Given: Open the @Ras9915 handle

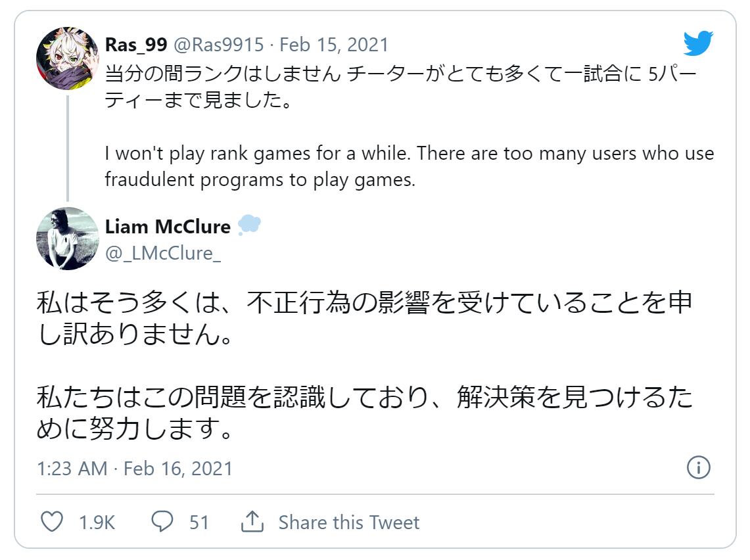Looking at the screenshot, I should [219, 45].
